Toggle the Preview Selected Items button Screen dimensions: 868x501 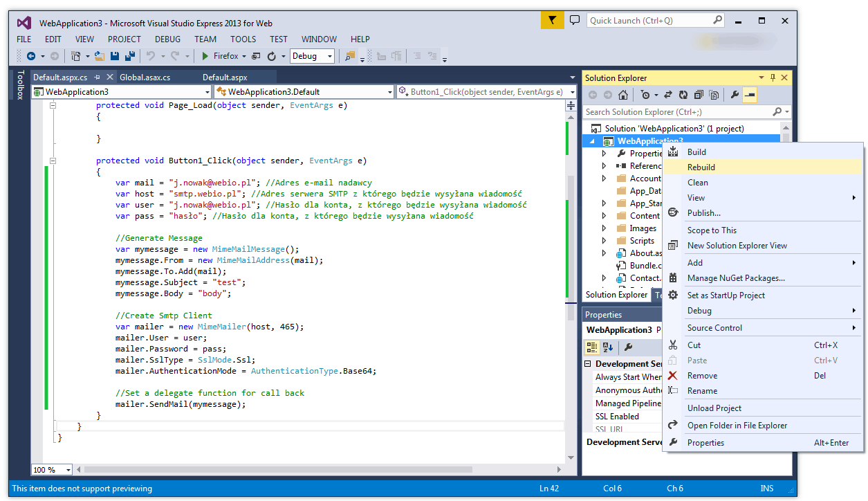coord(750,95)
